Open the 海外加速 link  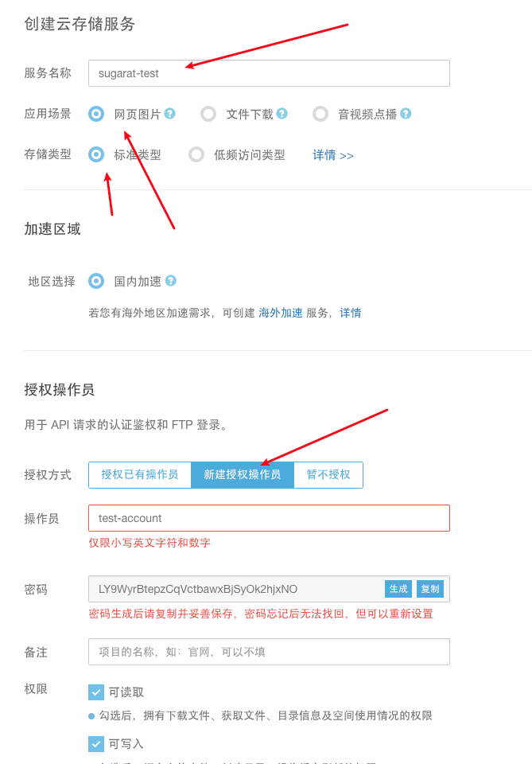tap(281, 313)
